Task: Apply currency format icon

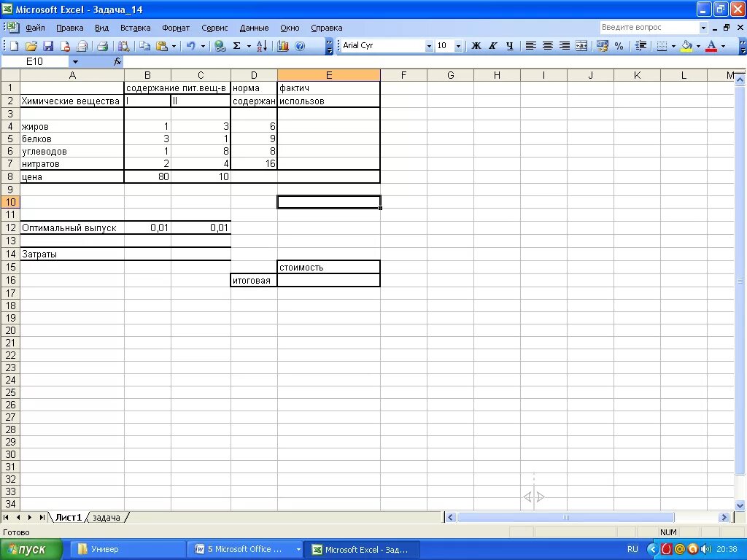Action: (x=602, y=46)
